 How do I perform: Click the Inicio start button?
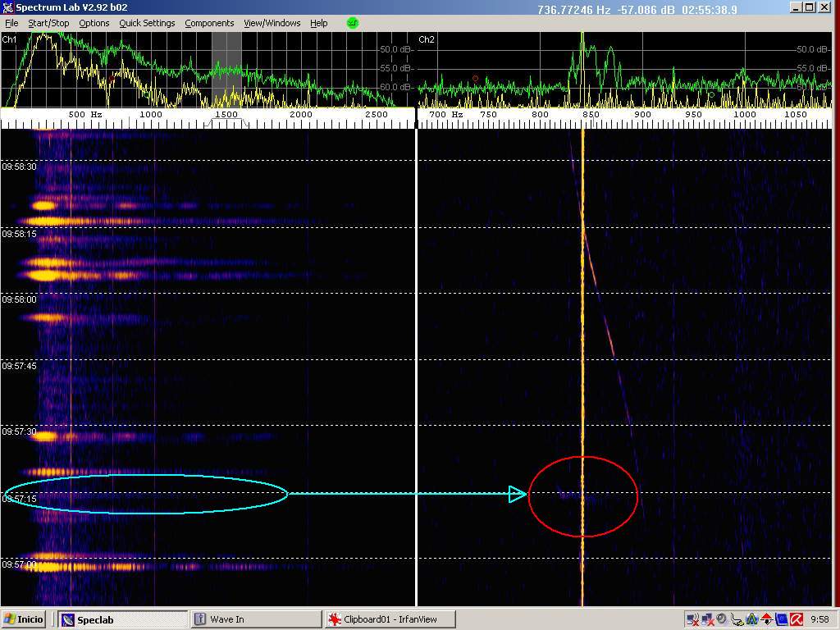click(25, 619)
